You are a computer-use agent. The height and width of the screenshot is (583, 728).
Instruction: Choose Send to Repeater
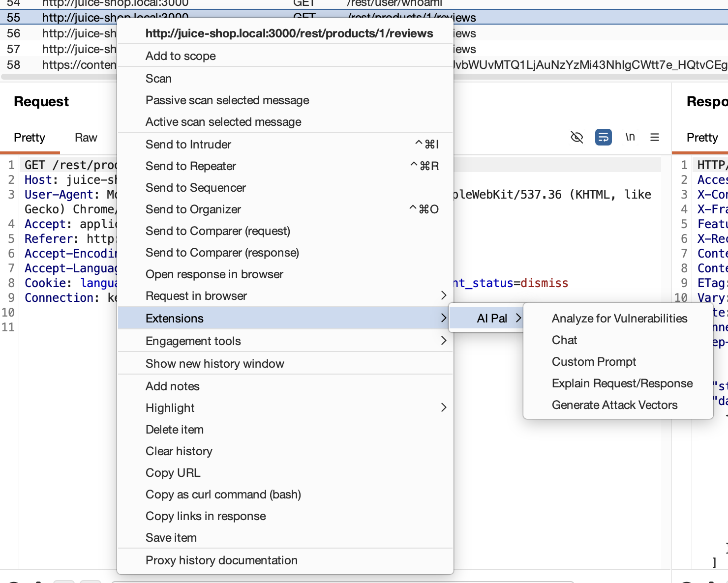(191, 166)
